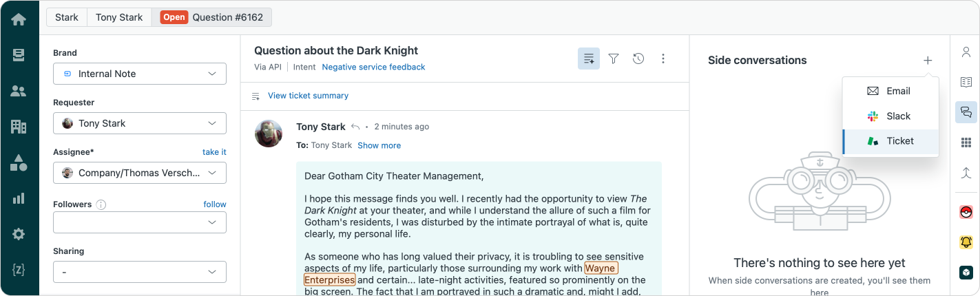This screenshot has height=296, width=980.
Task: Click the Show more recipients link
Action: click(x=379, y=145)
